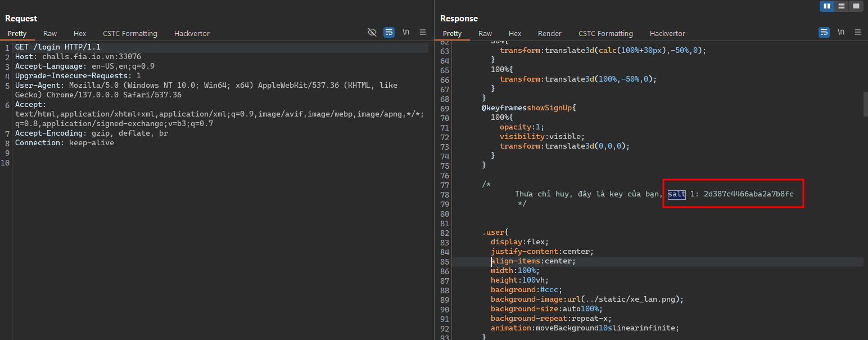The height and width of the screenshot is (340, 868).
Task: Click the 'background-repeat:repeat-x;' line
Action: tap(551, 319)
